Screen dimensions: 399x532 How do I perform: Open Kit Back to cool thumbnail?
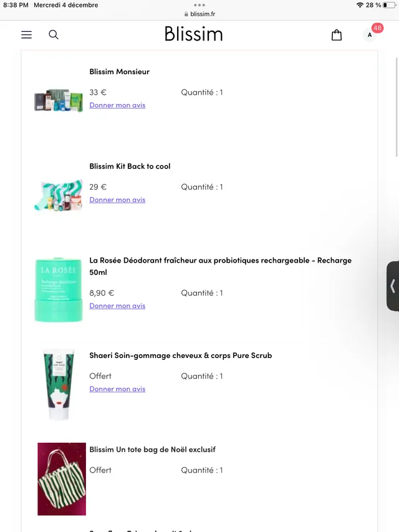coord(59,195)
